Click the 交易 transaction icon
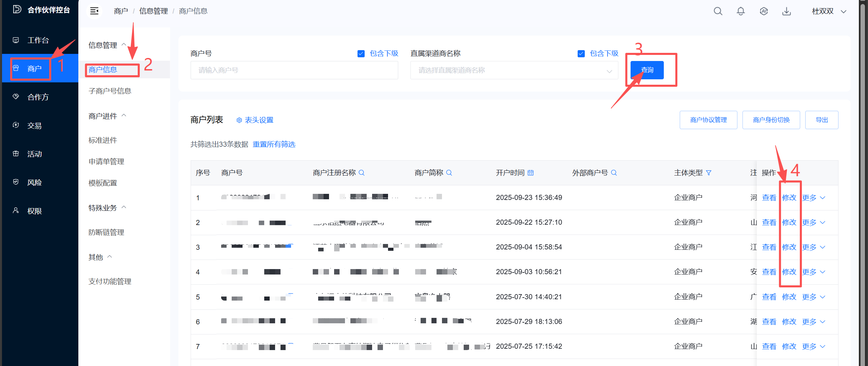The height and width of the screenshot is (366, 868). point(16,125)
